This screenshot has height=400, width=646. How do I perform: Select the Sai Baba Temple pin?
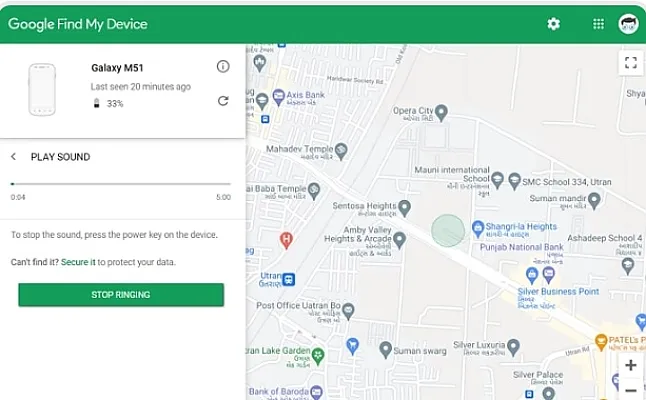pos(314,191)
